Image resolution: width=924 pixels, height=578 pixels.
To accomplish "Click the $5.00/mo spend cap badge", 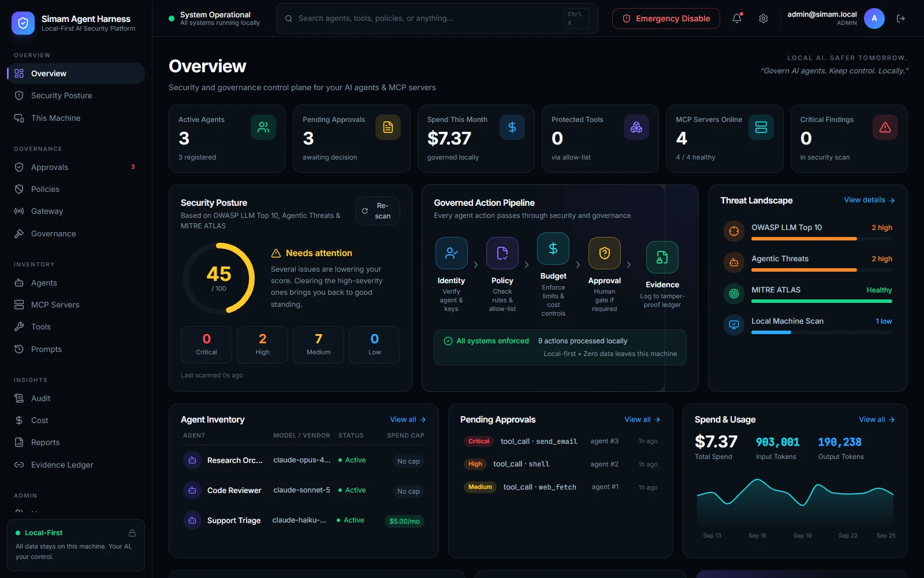I will [x=404, y=521].
